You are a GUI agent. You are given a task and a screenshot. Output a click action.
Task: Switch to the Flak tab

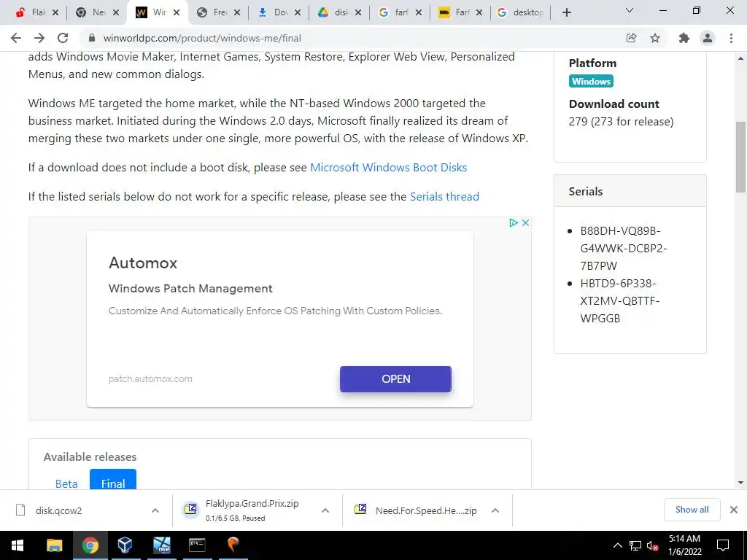point(31,12)
